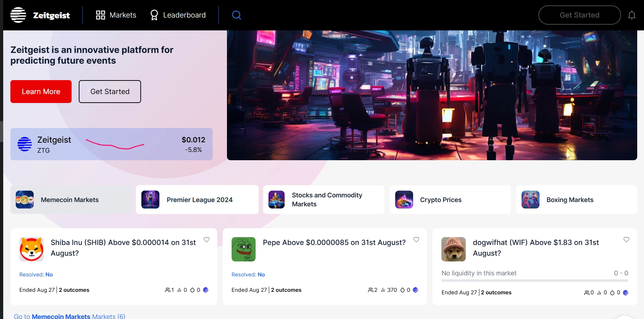
Task: Click the Pepe frog market image
Action: 243,249
